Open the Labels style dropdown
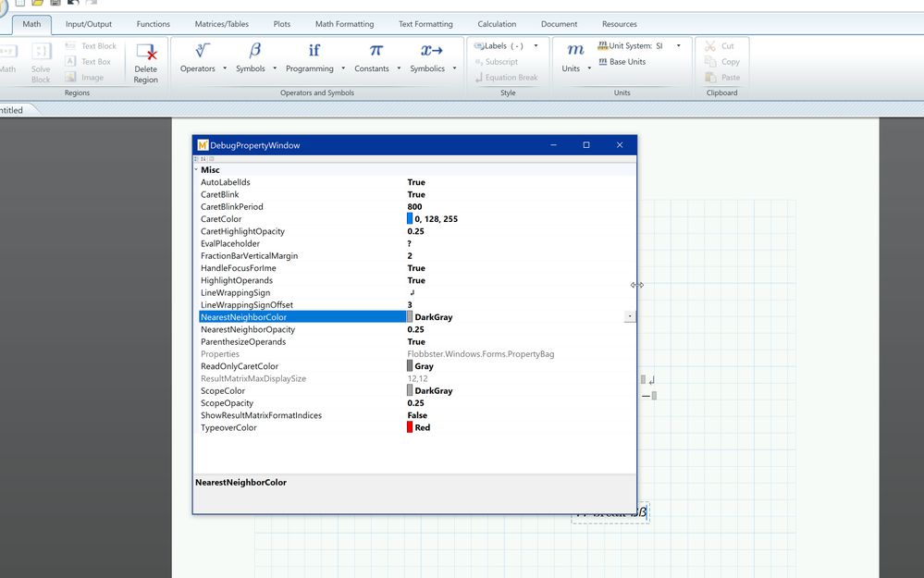This screenshot has width=924, height=578. tap(536, 45)
